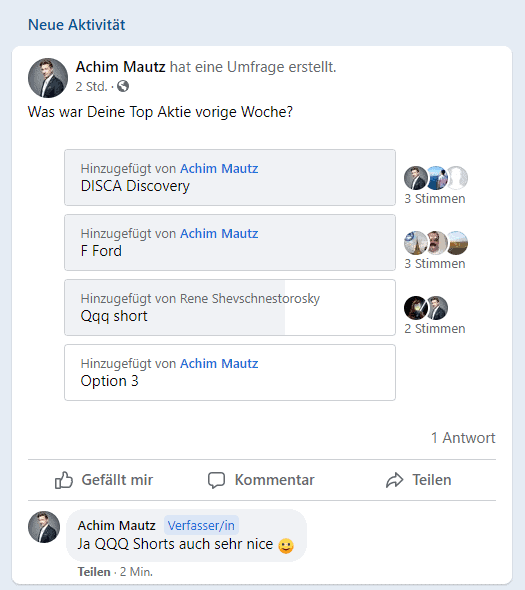Expand the 1 Antwort comments link

[463, 438]
